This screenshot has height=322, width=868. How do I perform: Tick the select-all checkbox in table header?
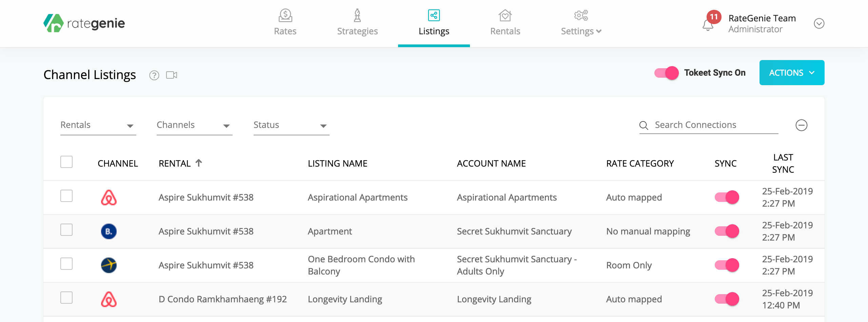pos(66,162)
